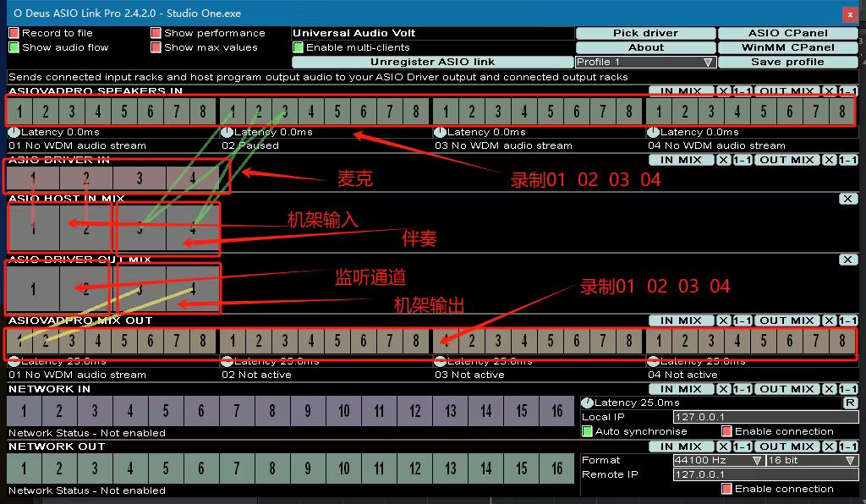This screenshot has height=504, width=866.
Task: Select channel 7 of Mix Out rack 03
Action: tap(602, 341)
